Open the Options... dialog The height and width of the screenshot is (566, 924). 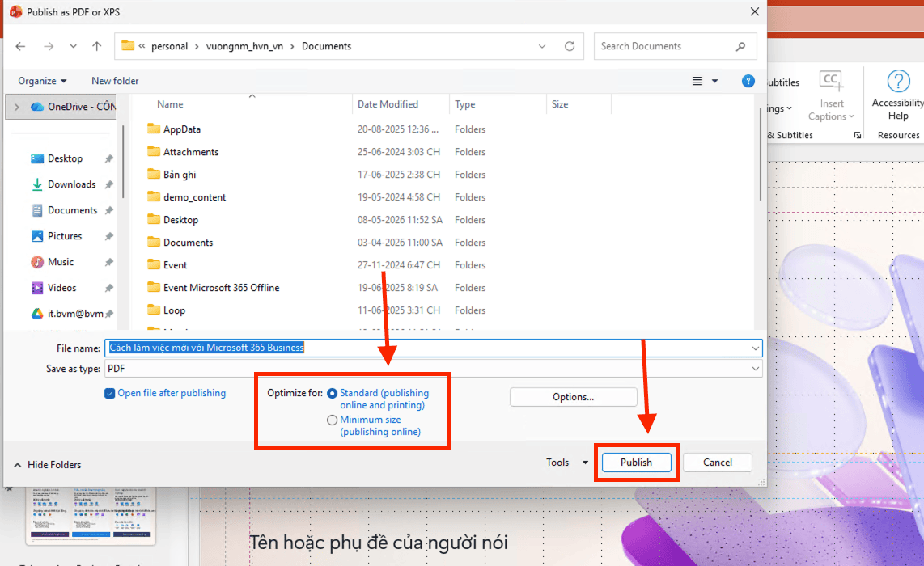(x=574, y=397)
